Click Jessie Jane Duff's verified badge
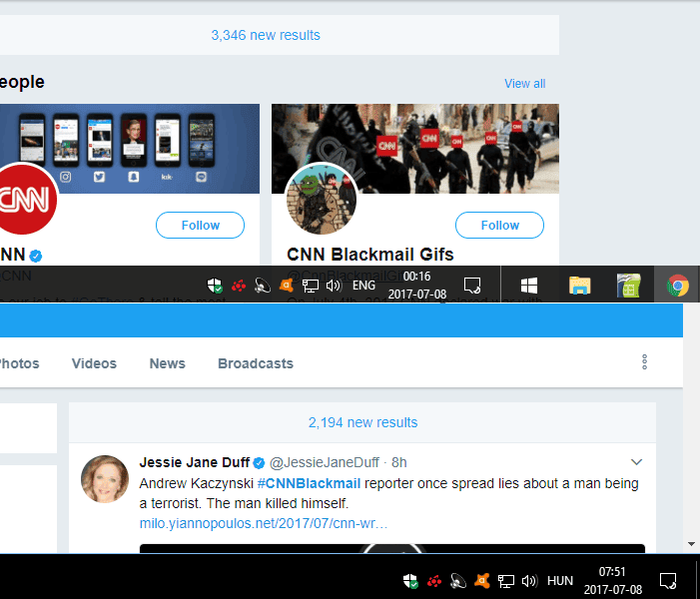 click(259, 463)
